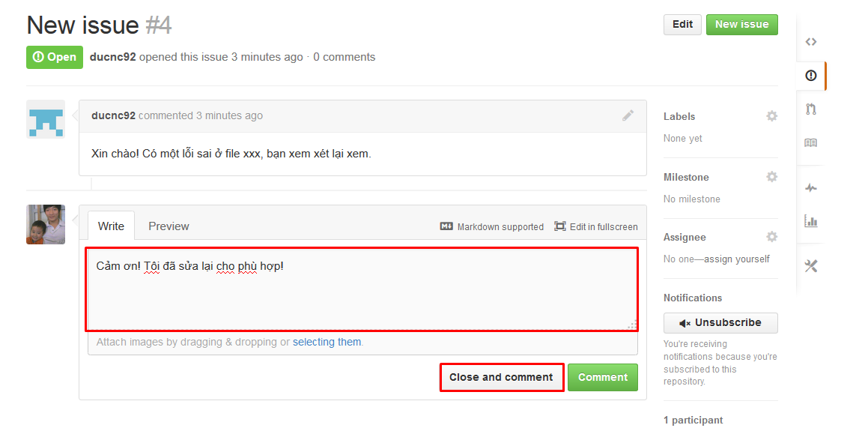Click the green New issue button

741,25
